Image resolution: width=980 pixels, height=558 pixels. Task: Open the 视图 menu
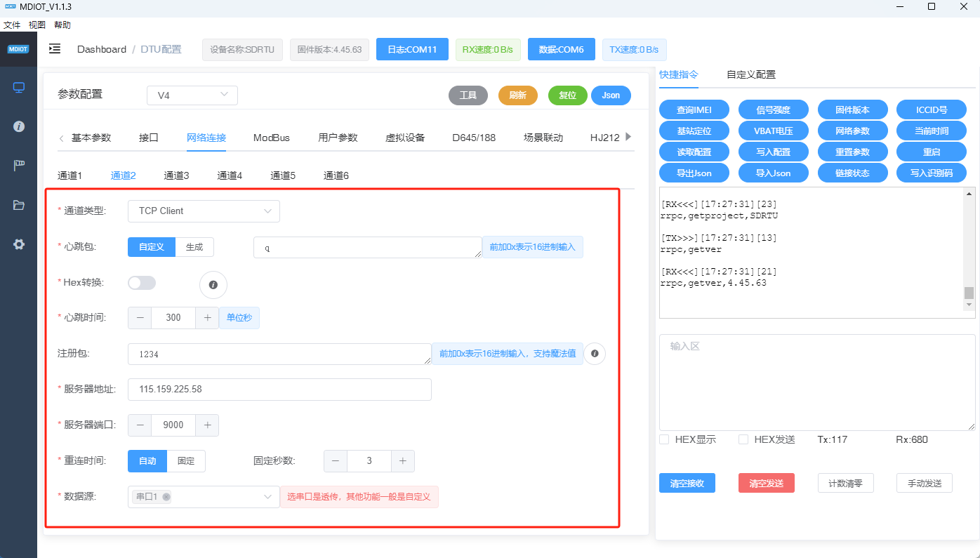(x=37, y=25)
